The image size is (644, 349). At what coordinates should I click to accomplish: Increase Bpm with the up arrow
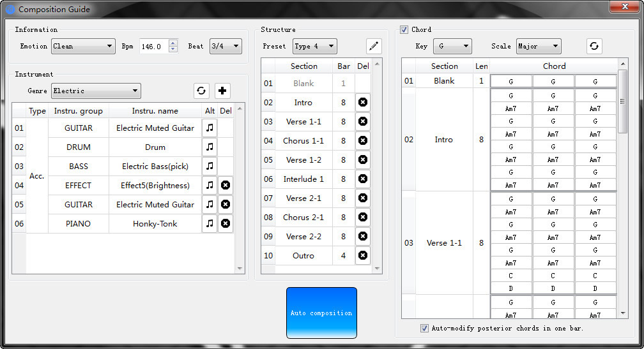tap(173, 43)
